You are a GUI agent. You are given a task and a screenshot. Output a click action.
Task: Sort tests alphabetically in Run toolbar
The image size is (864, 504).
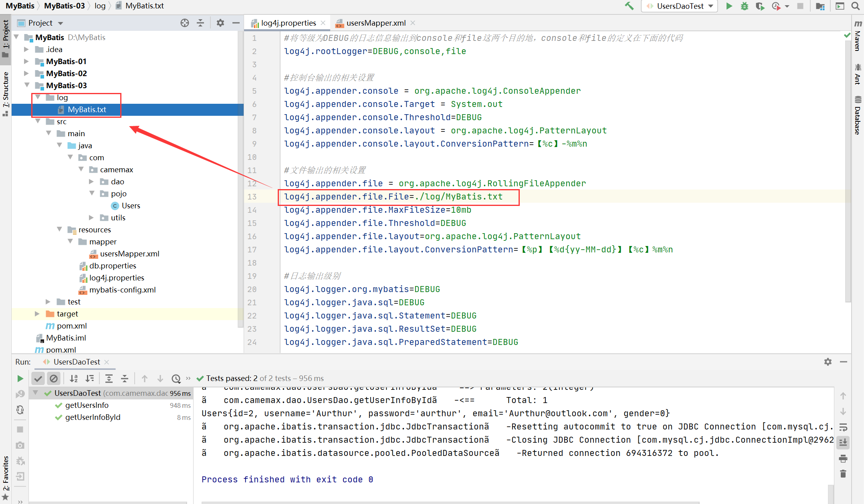pos(74,378)
